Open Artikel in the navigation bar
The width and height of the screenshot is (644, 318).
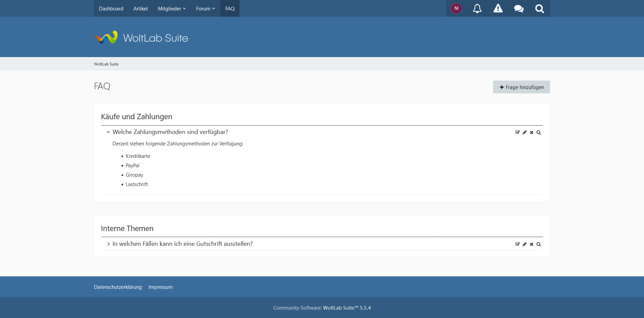[x=141, y=8]
